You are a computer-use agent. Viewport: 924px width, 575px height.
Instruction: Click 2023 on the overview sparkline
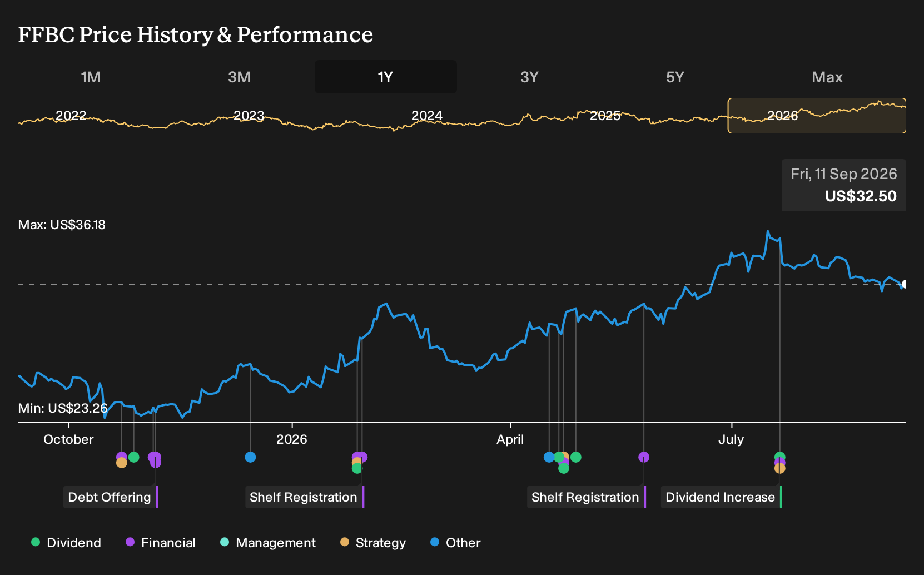click(249, 116)
